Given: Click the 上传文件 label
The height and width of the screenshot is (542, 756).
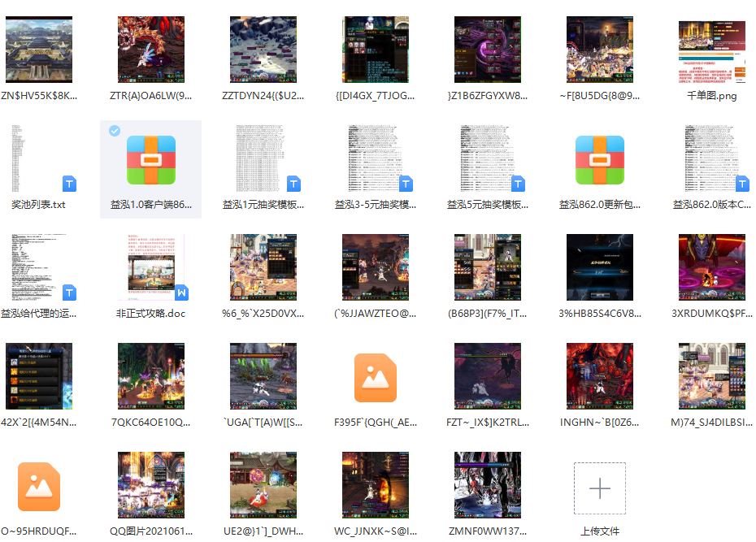Looking at the screenshot, I should tap(600, 531).
